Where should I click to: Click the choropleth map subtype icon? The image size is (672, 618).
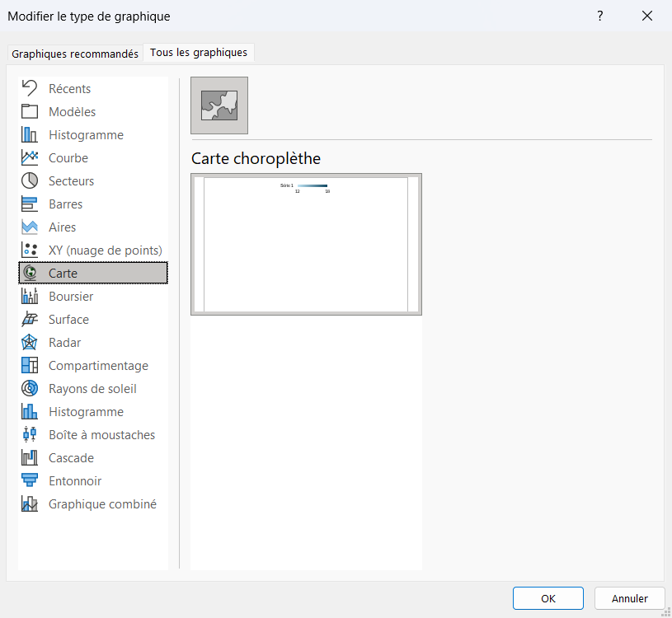click(219, 105)
